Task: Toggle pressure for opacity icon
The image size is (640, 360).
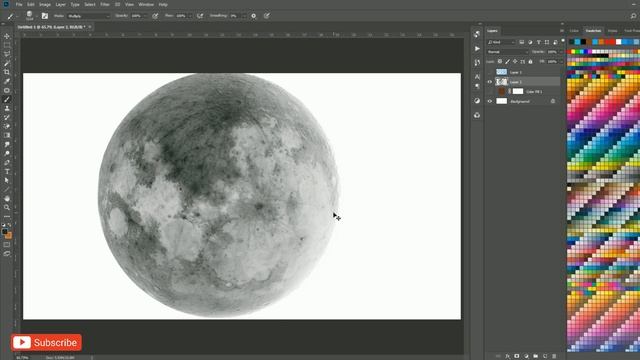Action: (x=155, y=16)
